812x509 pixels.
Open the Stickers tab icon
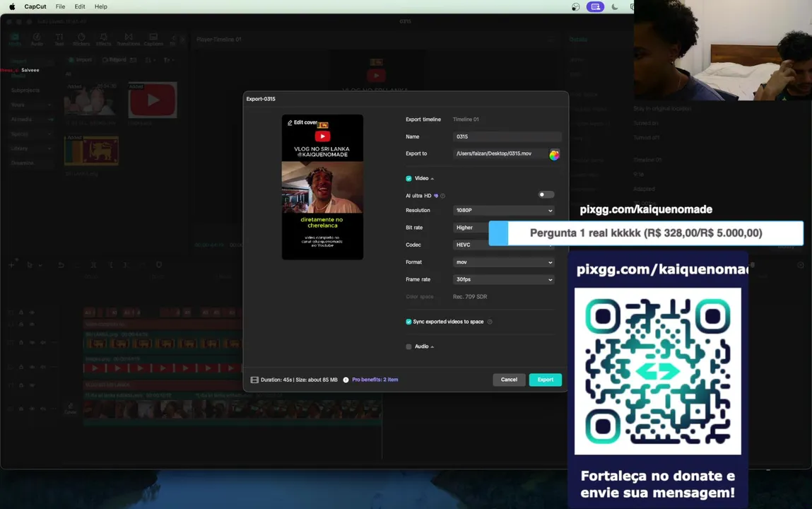click(81, 40)
